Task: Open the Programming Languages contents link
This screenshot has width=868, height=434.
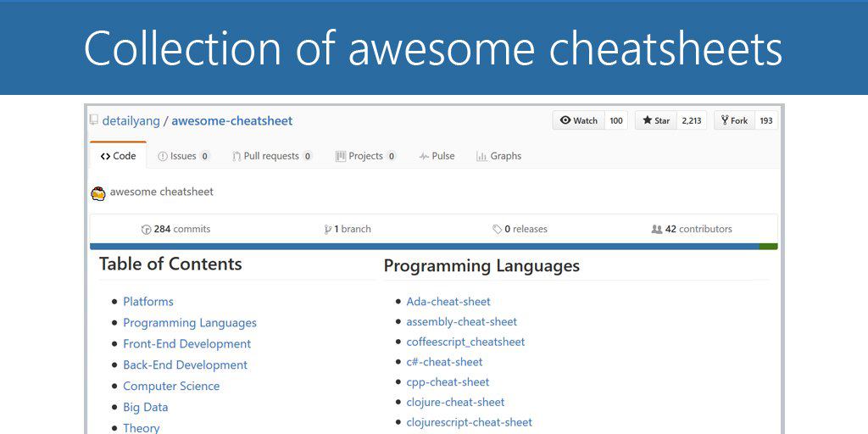Action: pyautogui.click(x=190, y=323)
